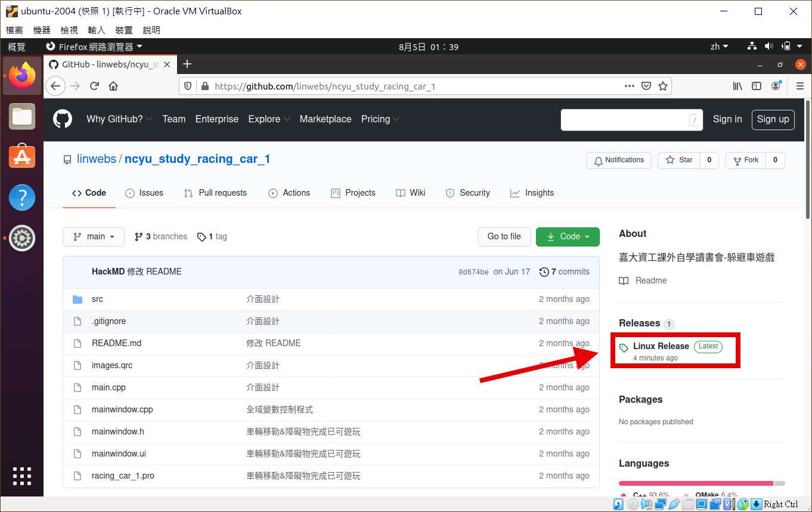Open Ubuntu Software from the dock

22,157
